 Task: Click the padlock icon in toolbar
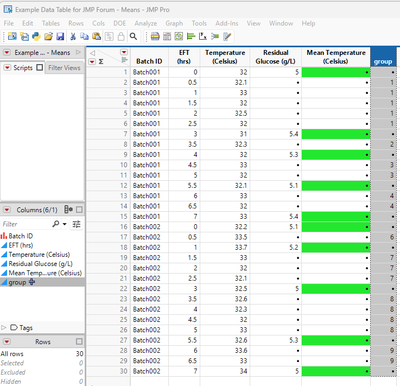(x=121, y=36)
